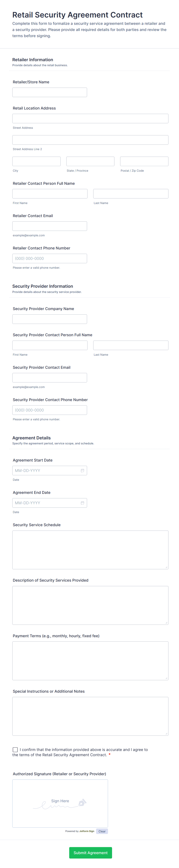The height and width of the screenshot is (868, 179).
Task: Select the Street Address Line 2 field
Action: coord(90,140)
